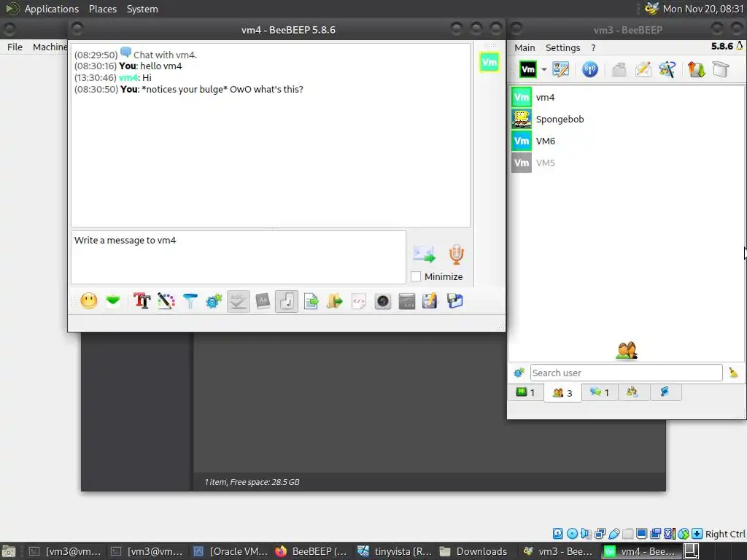
Task: Select user Spongebob in the list
Action: [627, 119]
